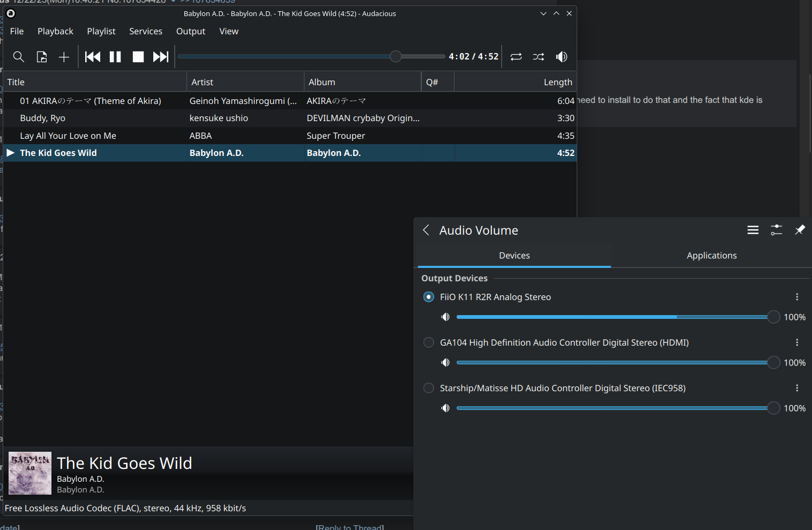
Task: Switch to the Devices tab
Action: tap(515, 256)
